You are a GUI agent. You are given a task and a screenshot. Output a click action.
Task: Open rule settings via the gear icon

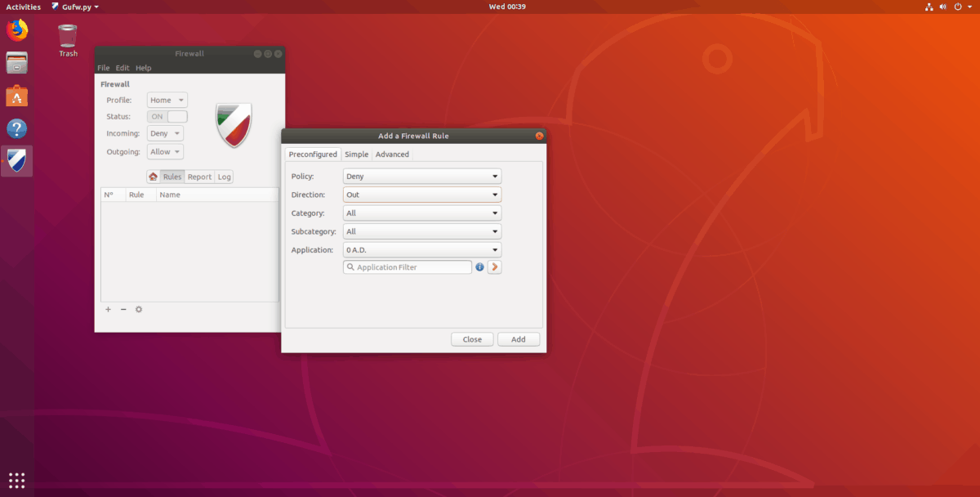[139, 310]
